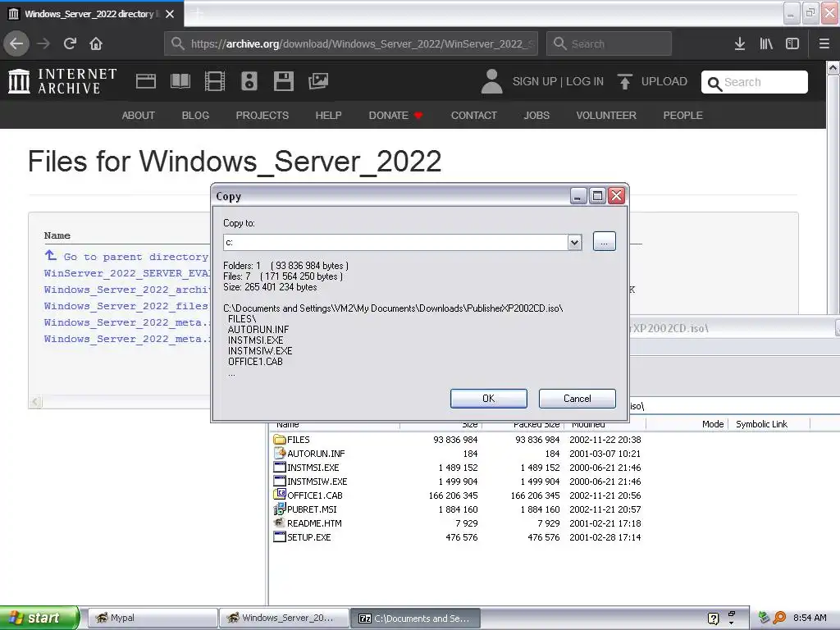Open the Archive images icon
This screenshot has height=630, width=840.
pos(318,81)
